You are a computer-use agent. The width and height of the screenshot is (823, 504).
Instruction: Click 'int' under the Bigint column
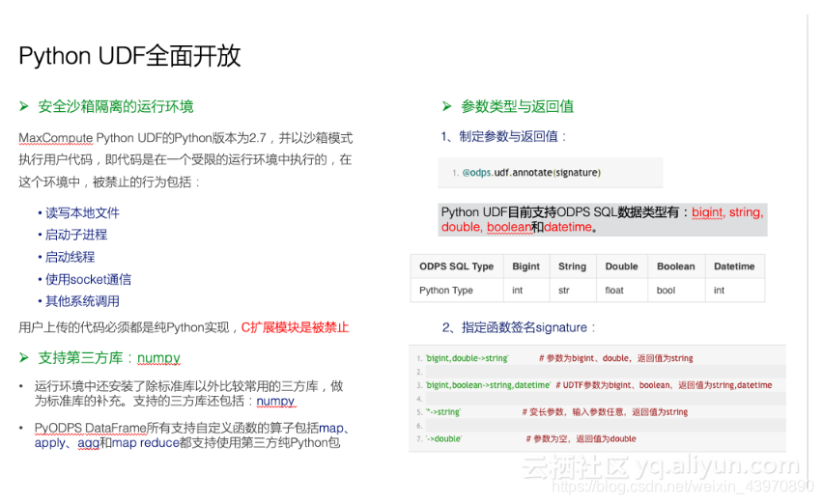[x=518, y=291]
